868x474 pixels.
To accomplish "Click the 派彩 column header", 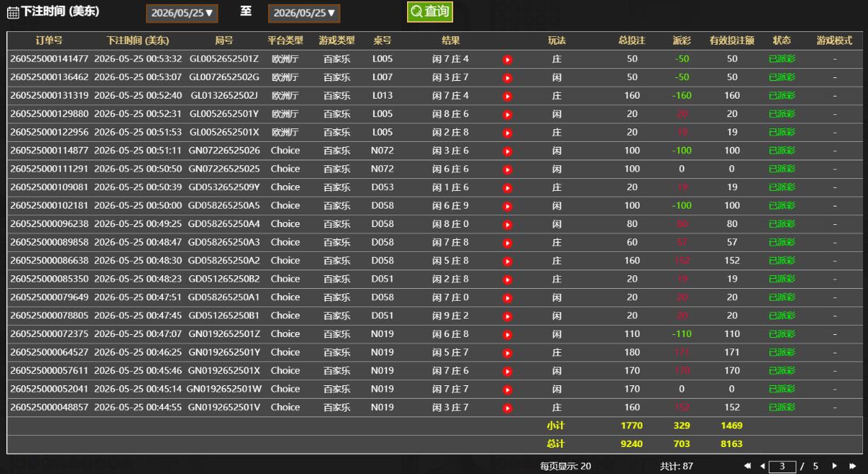I will click(681, 40).
